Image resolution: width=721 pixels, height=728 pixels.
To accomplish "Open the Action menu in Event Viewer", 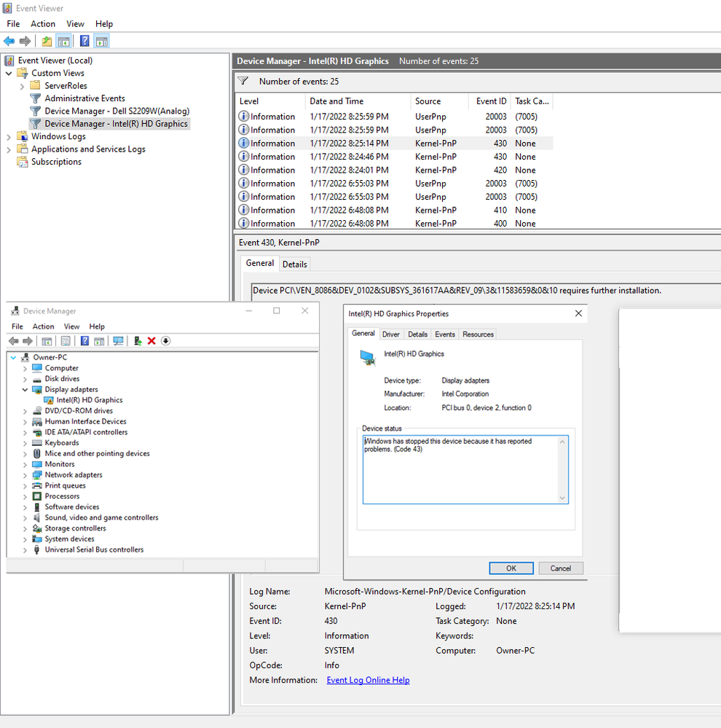I will coord(43,23).
